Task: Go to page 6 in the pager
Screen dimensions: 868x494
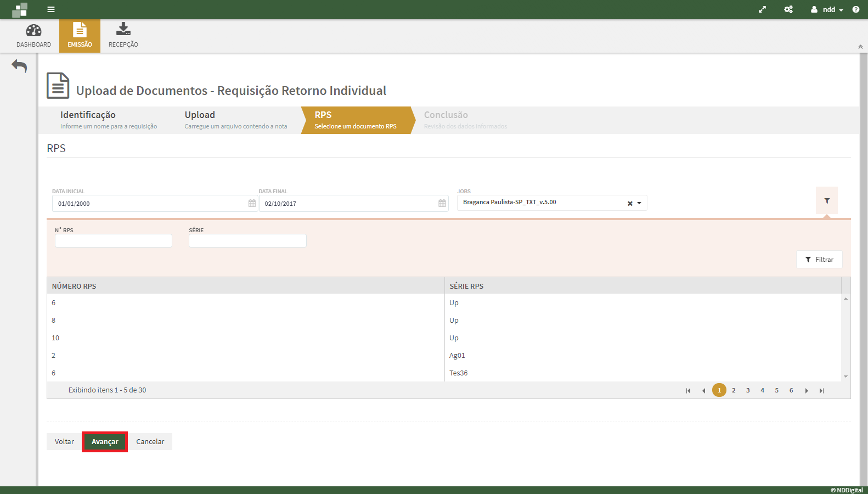Action: click(791, 390)
